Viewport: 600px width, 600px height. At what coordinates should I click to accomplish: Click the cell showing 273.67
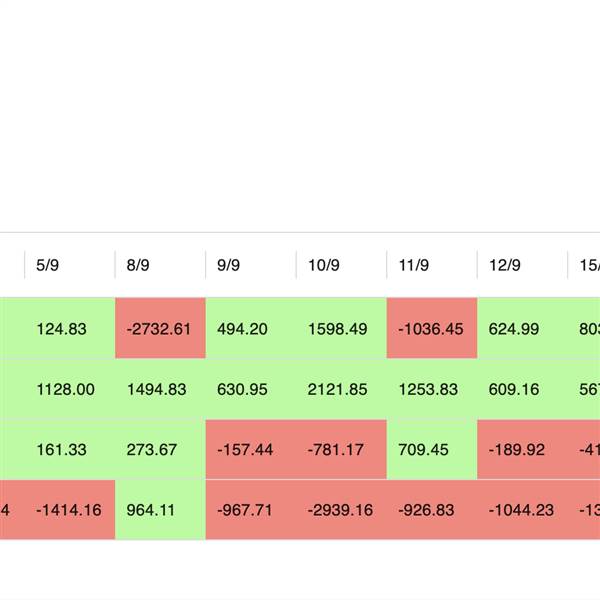(152, 450)
